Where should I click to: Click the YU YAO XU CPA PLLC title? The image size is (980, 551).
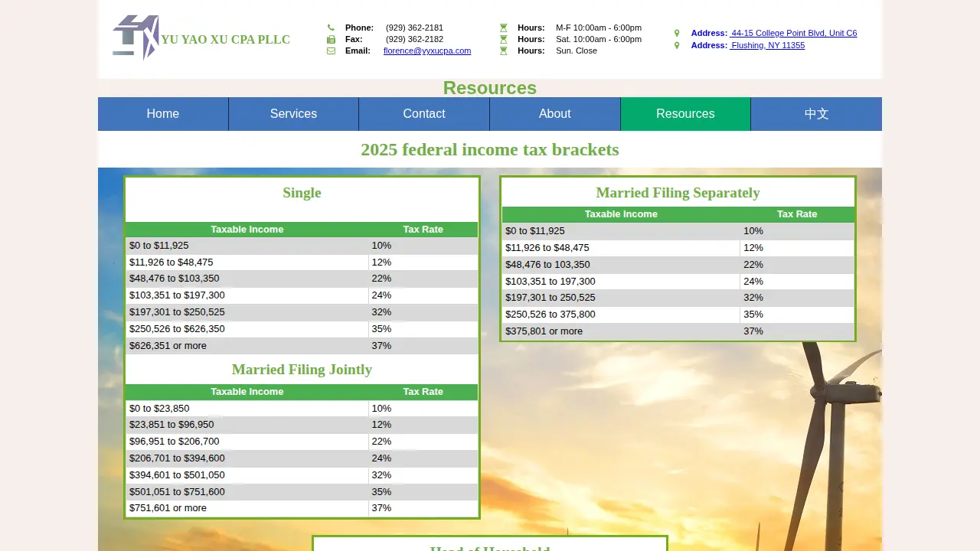[x=225, y=40]
